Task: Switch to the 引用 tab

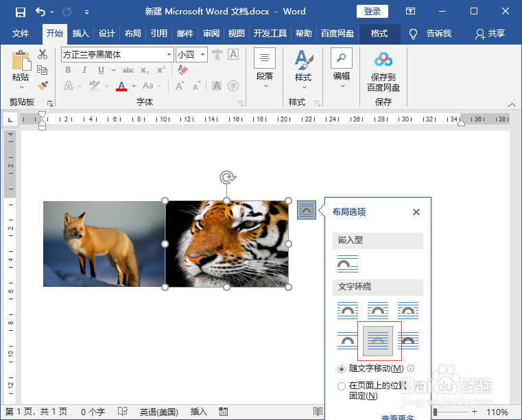Action: pyautogui.click(x=159, y=34)
